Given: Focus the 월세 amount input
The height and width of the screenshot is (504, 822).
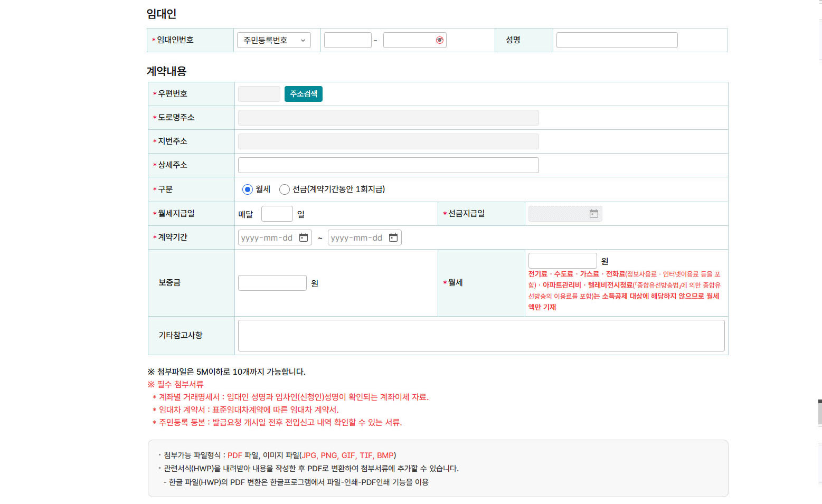Looking at the screenshot, I should coord(562,261).
